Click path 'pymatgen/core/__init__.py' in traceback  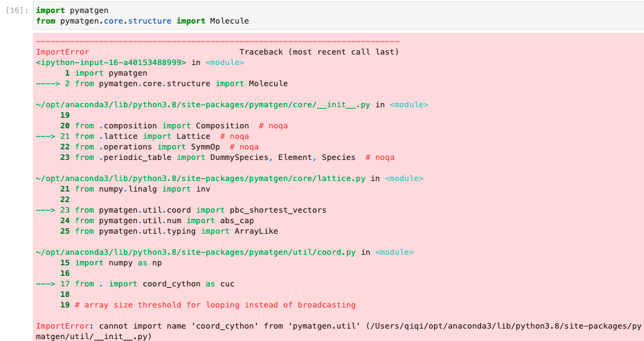coord(203,105)
